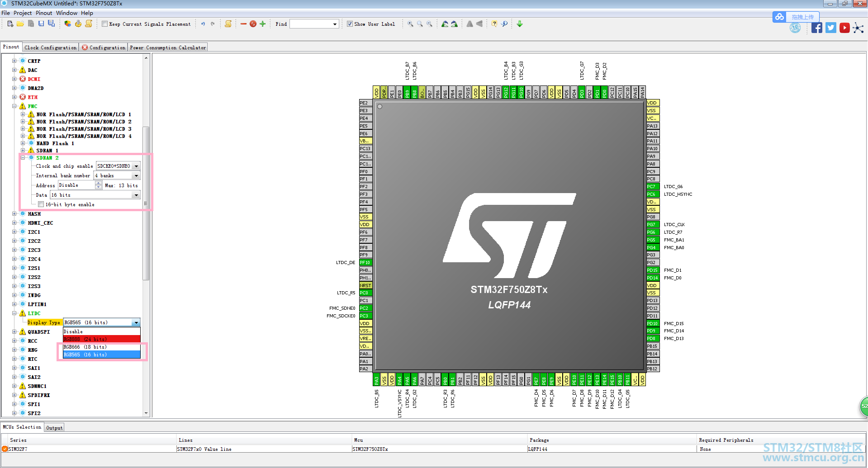Open the File menu
Screen dimensions: 868x468
(5, 13)
